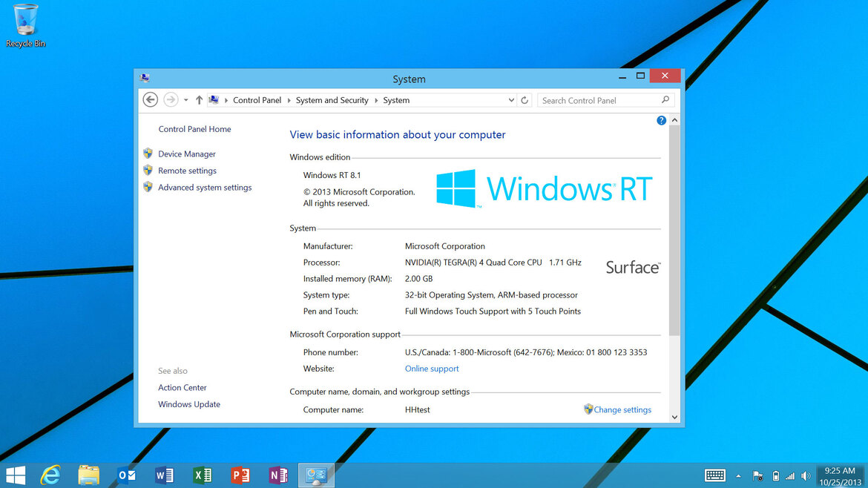868x488 pixels.
Task: Follow the Online support link
Action: tap(432, 369)
